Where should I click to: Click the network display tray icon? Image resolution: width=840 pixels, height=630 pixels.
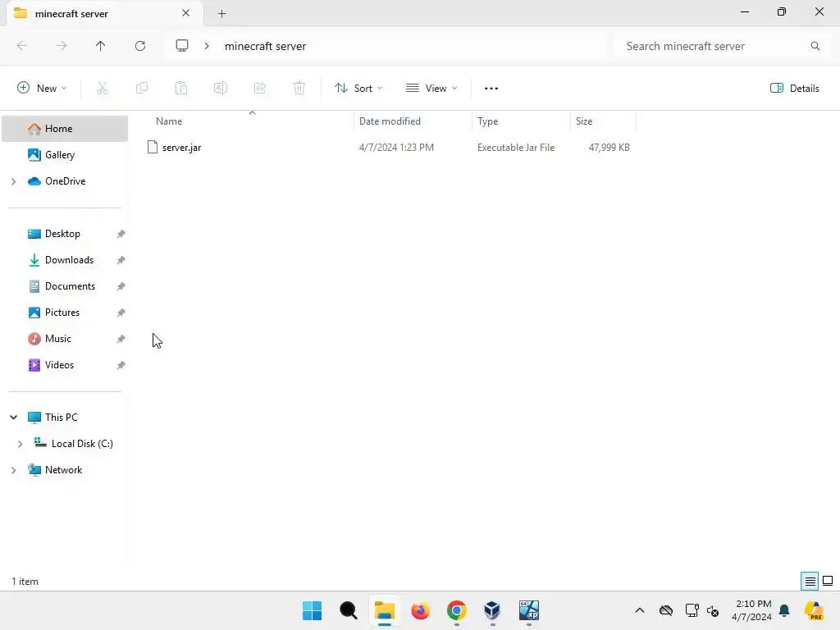tap(692, 610)
